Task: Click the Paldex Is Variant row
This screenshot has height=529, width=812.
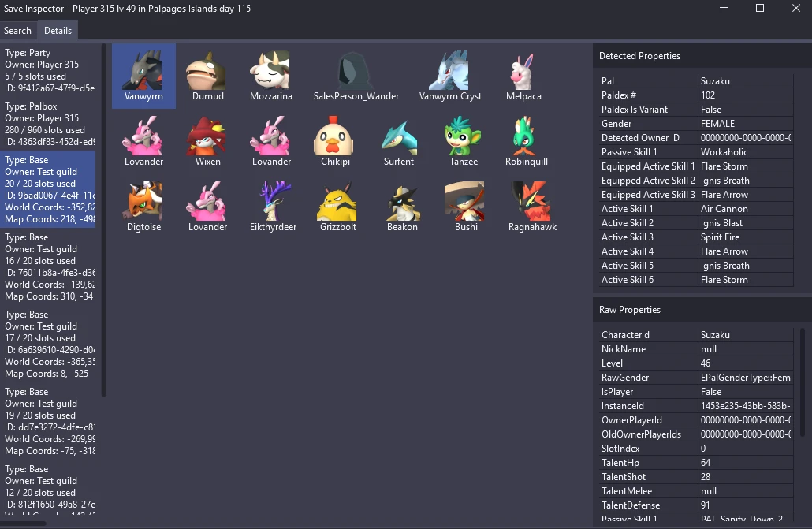Action: tap(695, 110)
